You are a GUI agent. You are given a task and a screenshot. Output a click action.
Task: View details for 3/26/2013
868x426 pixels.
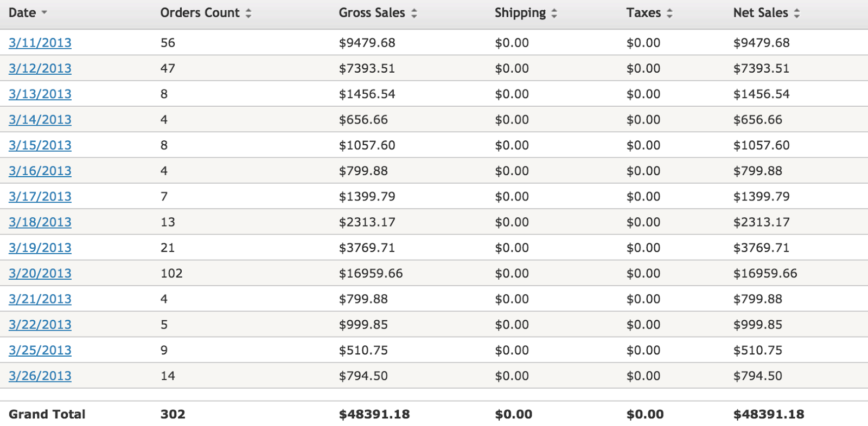[x=40, y=376]
